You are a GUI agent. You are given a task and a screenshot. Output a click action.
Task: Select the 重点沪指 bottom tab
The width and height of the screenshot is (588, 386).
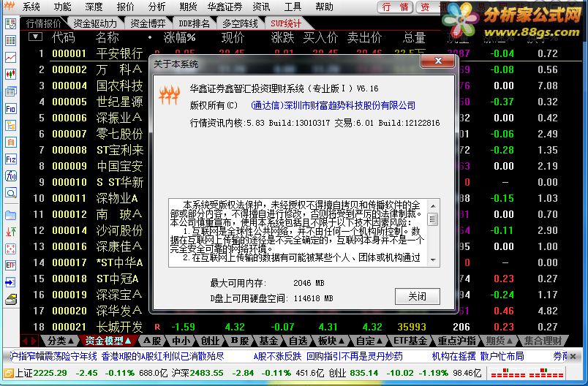pyautogui.click(x=456, y=341)
